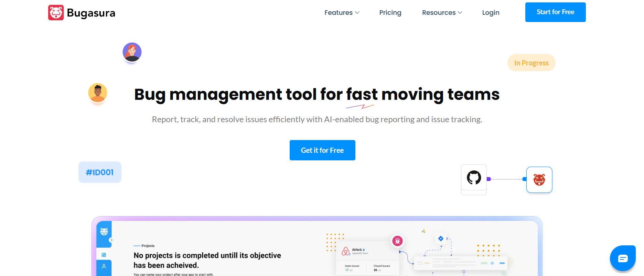Click the "No projects is completed" heading
The height and width of the screenshot is (276, 644).
click(207, 260)
